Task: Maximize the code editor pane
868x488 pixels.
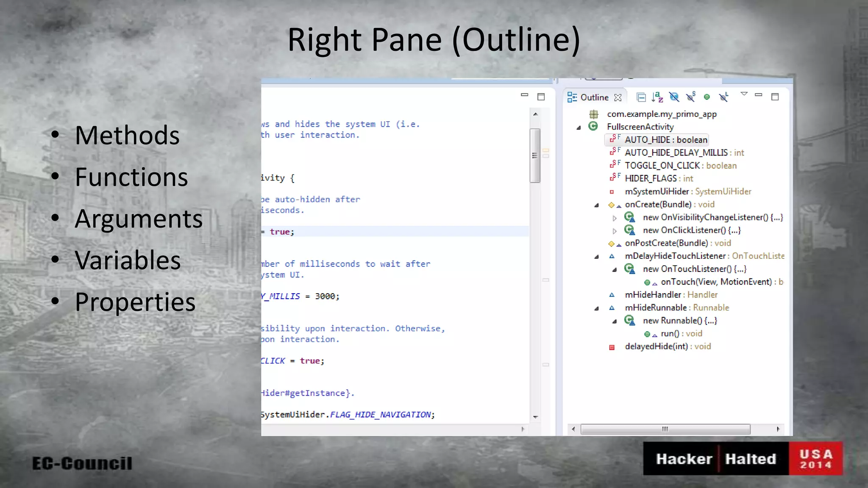Action: [541, 97]
